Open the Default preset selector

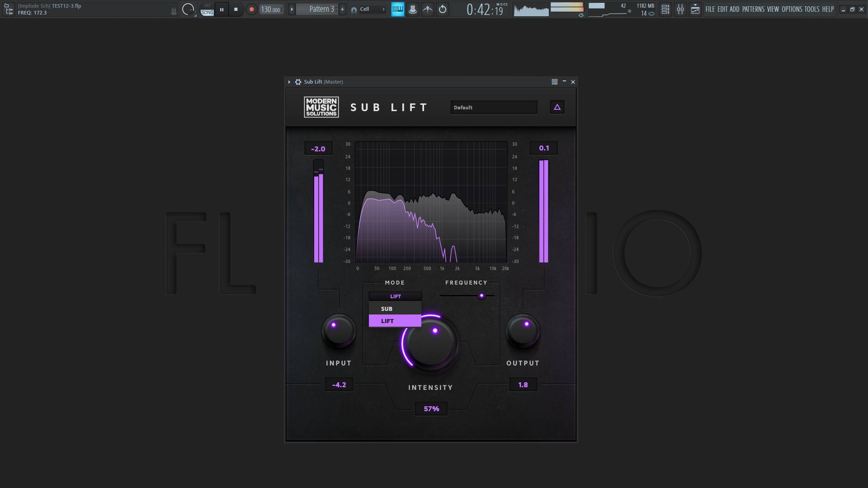[494, 107]
